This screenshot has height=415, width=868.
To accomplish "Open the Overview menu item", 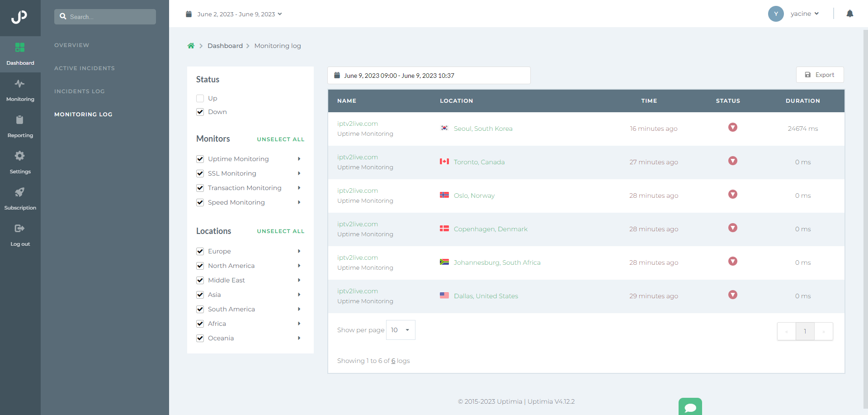I will (x=72, y=45).
